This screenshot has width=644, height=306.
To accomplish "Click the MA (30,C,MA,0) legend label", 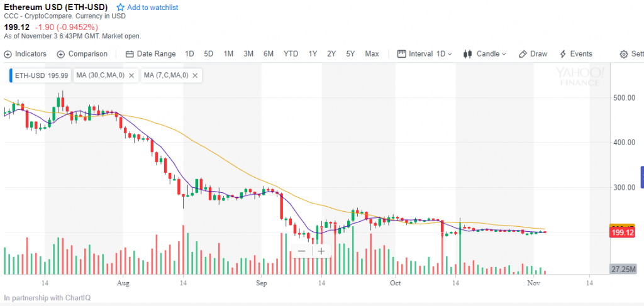I will (100, 75).
